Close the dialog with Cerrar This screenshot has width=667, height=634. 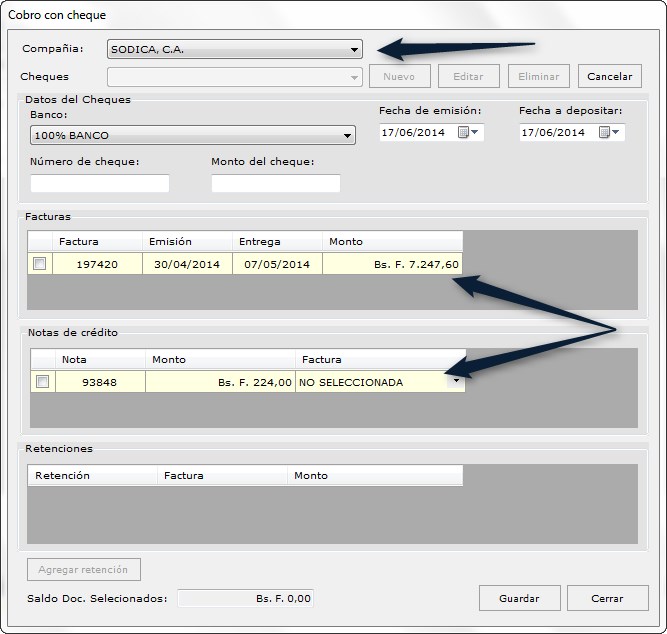607,598
